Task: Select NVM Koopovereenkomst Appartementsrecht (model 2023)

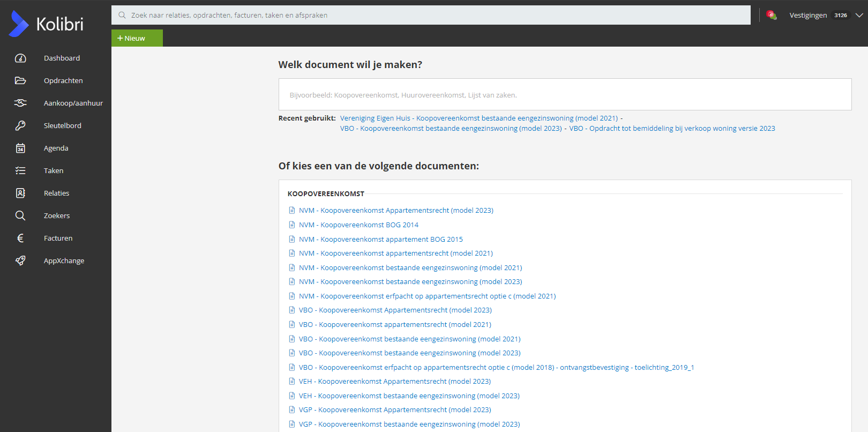Action: pyautogui.click(x=396, y=210)
